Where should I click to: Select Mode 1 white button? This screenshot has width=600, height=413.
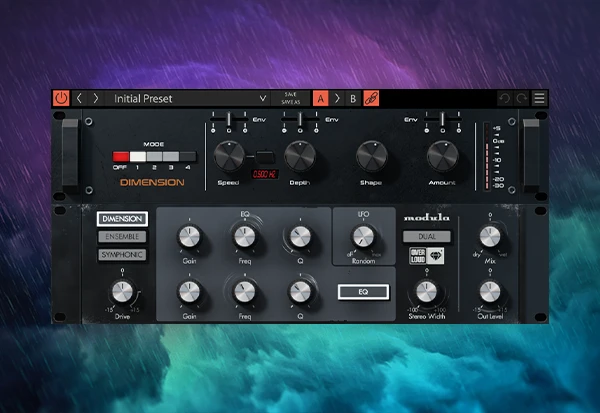point(137,157)
